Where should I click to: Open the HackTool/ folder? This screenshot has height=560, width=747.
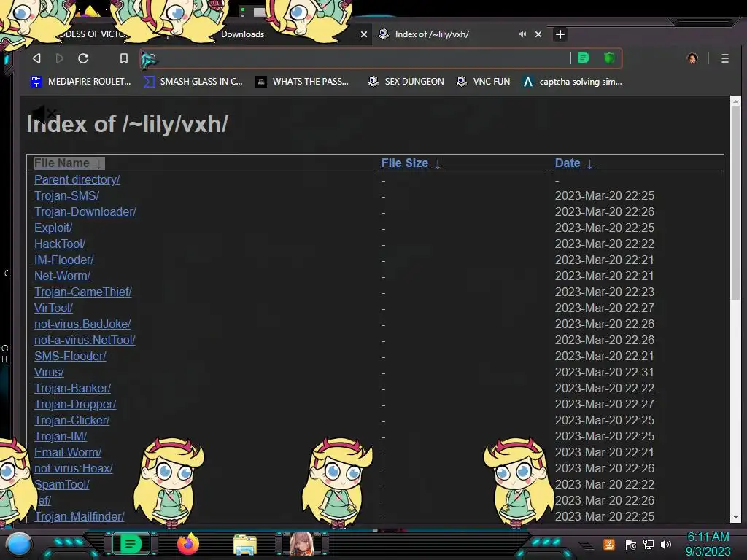click(60, 244)
